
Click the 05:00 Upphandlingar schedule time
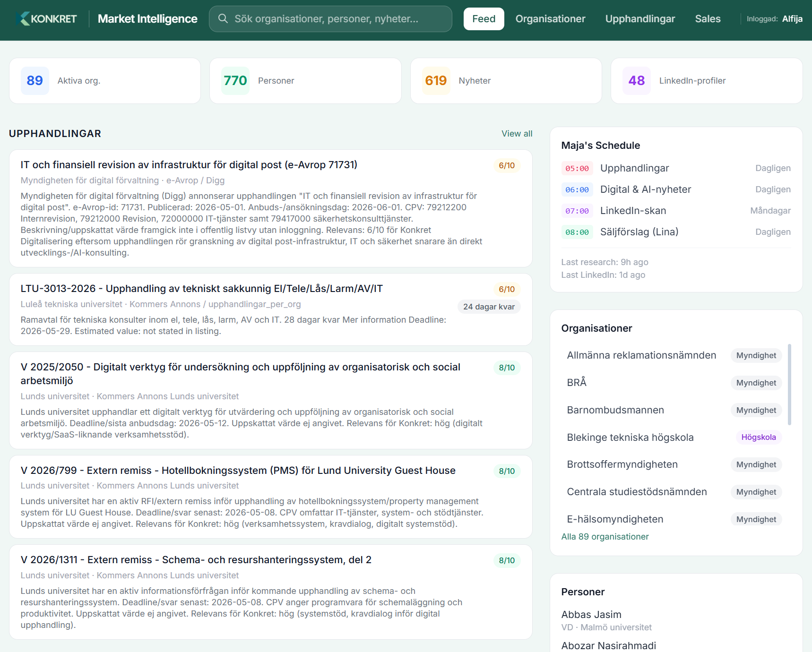(x=577, y=168)
